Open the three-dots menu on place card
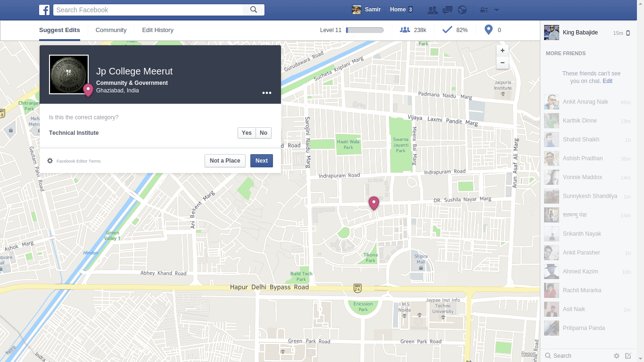 [267, 93]
